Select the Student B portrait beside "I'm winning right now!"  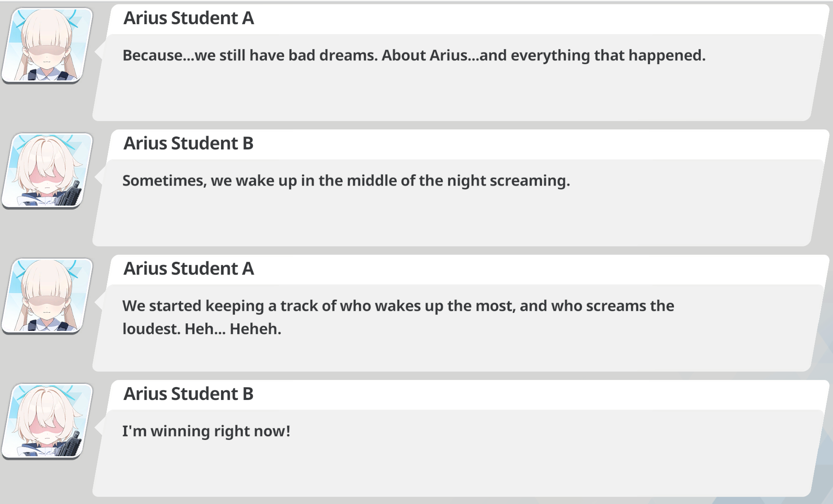click(x=47, y=421)
